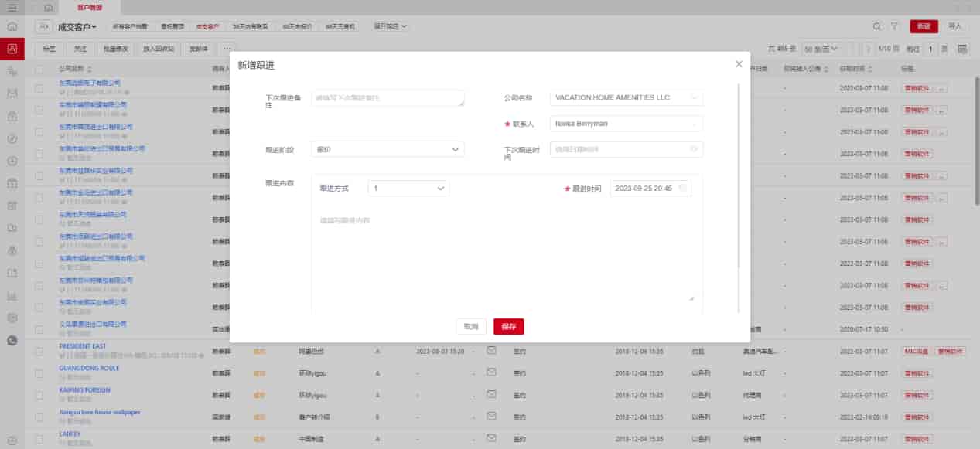Click the home icon in left sidebar

[x=12, y=26]
